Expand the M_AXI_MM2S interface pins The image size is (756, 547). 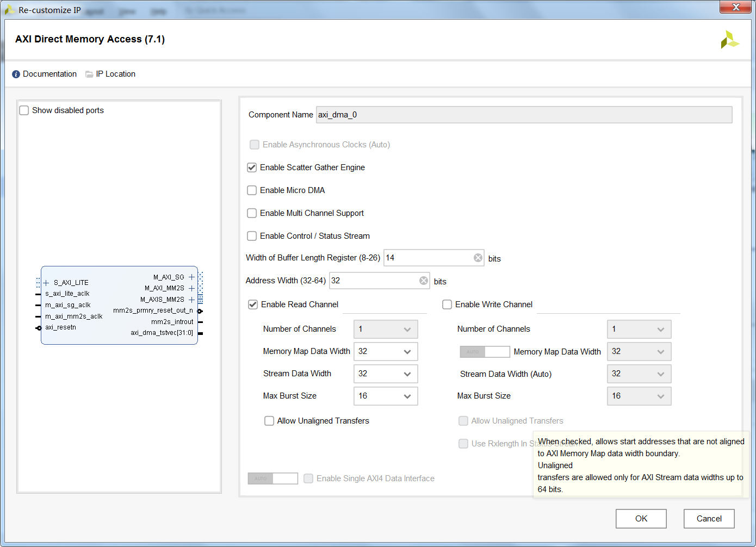(191, 288)
